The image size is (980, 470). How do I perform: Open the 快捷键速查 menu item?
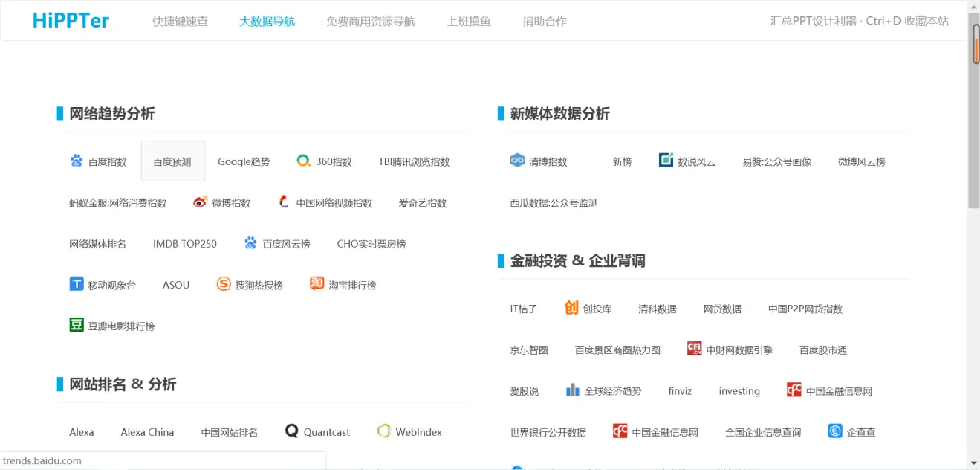tap(181, 22)
